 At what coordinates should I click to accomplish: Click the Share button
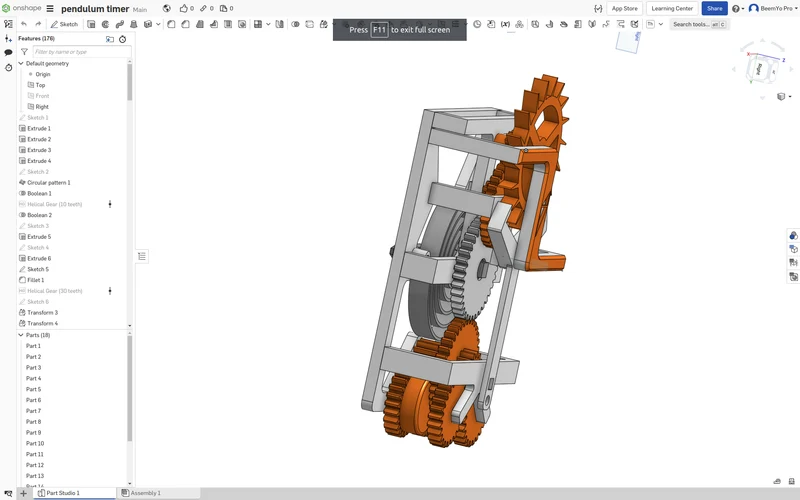[714, 8]
